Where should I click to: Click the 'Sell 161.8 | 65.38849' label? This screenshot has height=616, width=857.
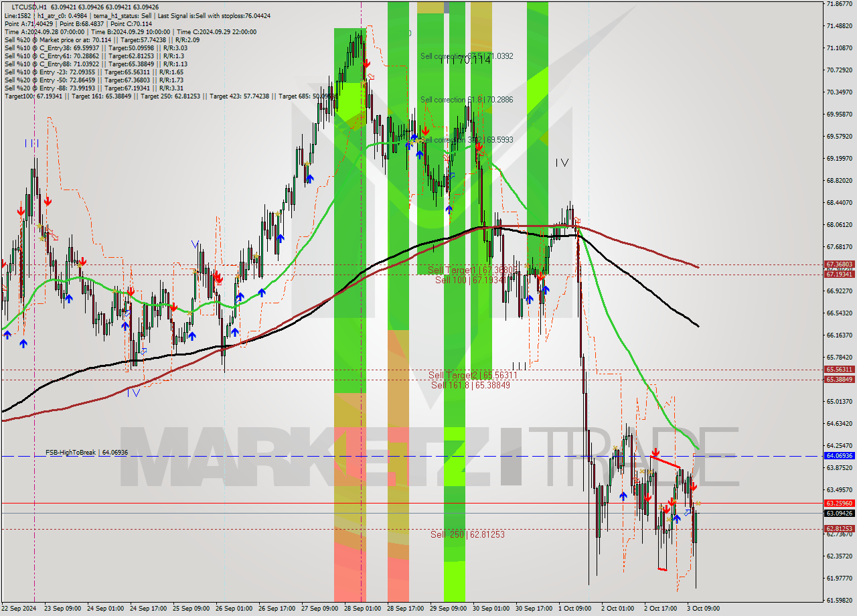[471, 385]
